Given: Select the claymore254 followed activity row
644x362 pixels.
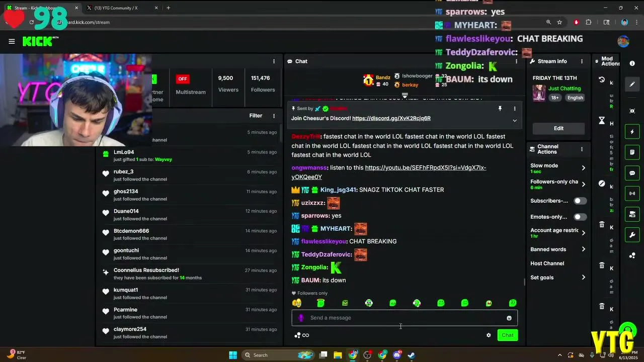Looking at the screenshot, I should pyautogui.click(x=189, y=333).
